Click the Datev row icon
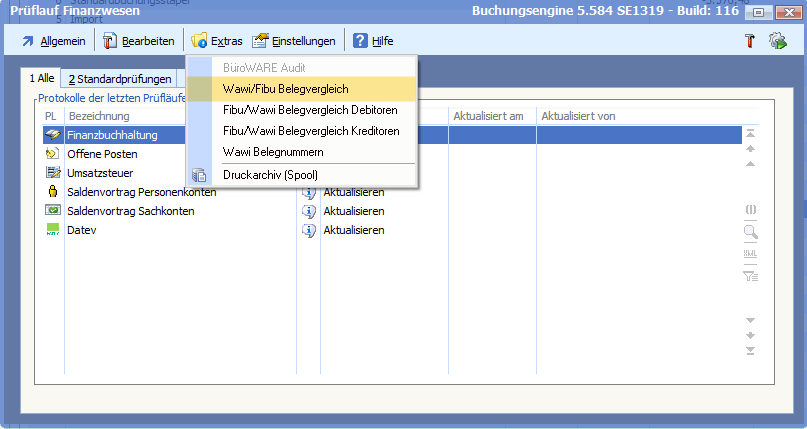Screen dimensions: 807x429 [x=52, y=230]
